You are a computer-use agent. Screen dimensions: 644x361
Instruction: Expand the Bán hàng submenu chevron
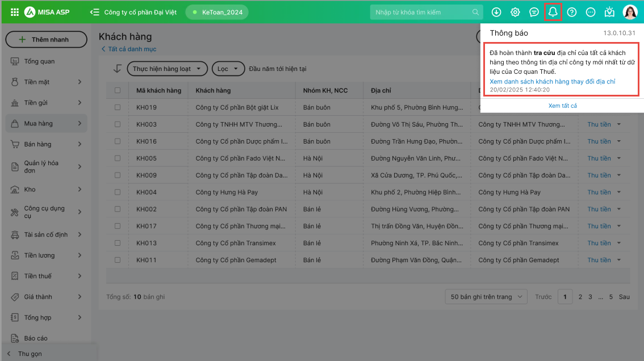click(80, 144)
